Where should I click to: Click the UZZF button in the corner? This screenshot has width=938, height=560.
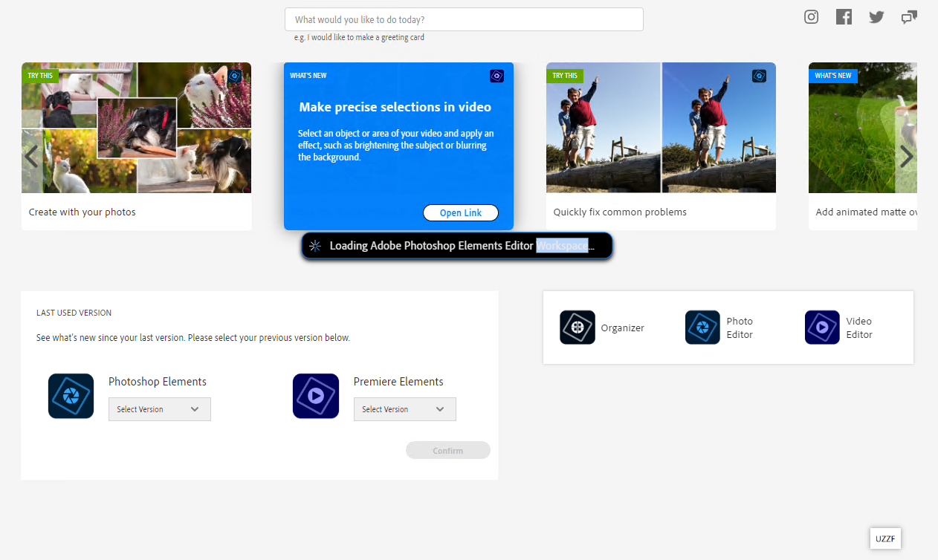[x=885, y=538]
